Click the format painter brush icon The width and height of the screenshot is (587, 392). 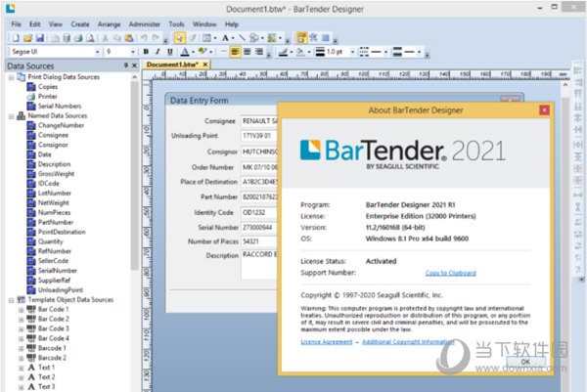(x=193, y=38)
